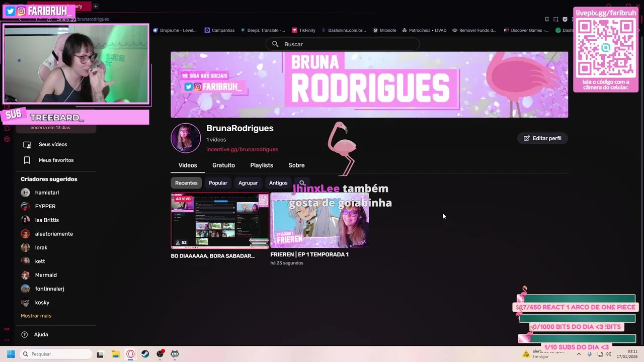Click the Meus favoritos bookmark icon

[27, 160]
